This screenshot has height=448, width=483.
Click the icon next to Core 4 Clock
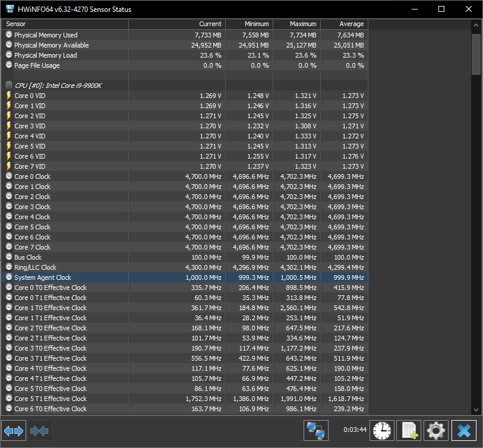click(9, 216)
